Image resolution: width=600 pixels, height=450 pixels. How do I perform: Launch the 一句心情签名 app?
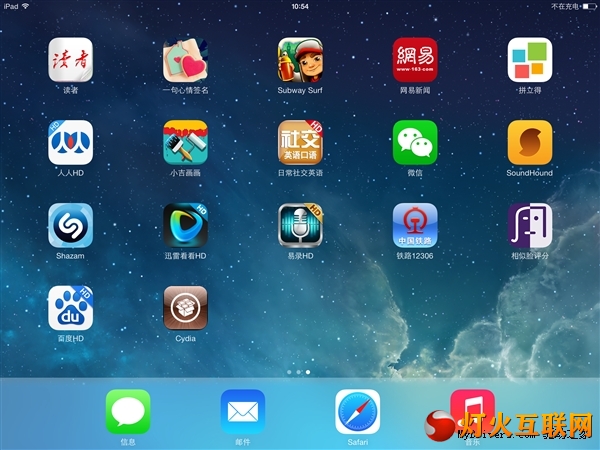pos(186,60)
